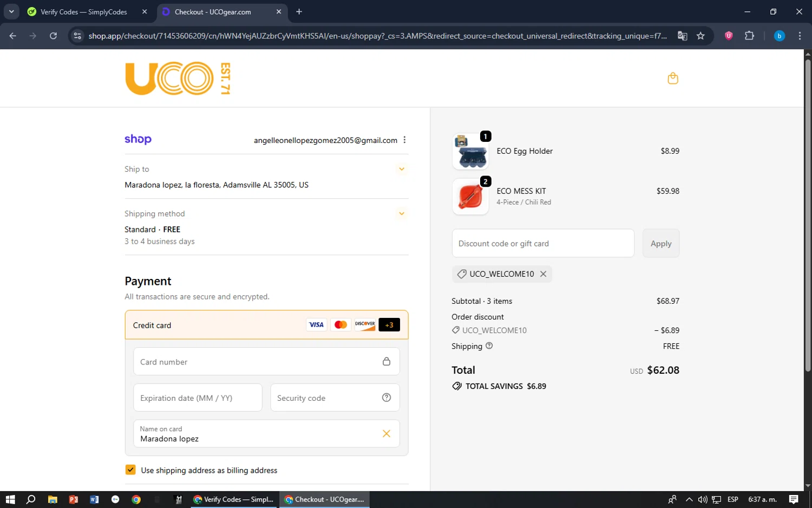812x508 pixels.
Task: Close the Verify Codes tab
Action: coord(145,11)
